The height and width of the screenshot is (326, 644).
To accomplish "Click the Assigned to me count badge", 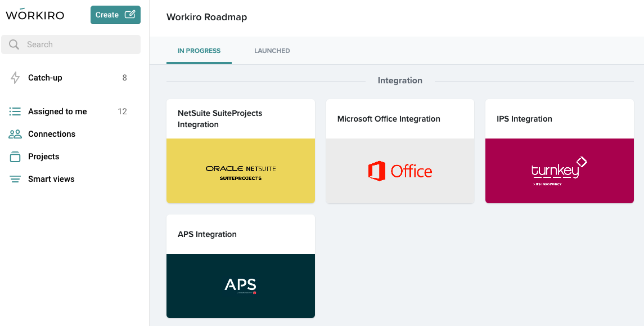I will pos(122,111).
